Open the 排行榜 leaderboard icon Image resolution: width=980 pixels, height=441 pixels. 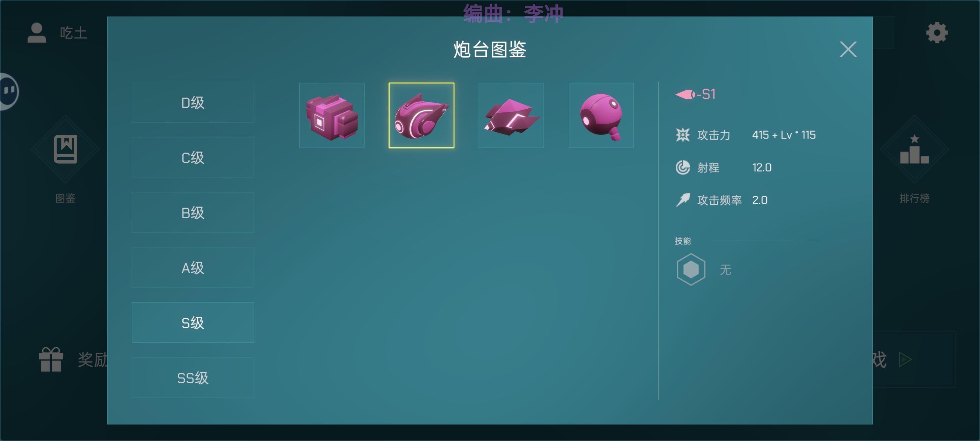[914, 150]
